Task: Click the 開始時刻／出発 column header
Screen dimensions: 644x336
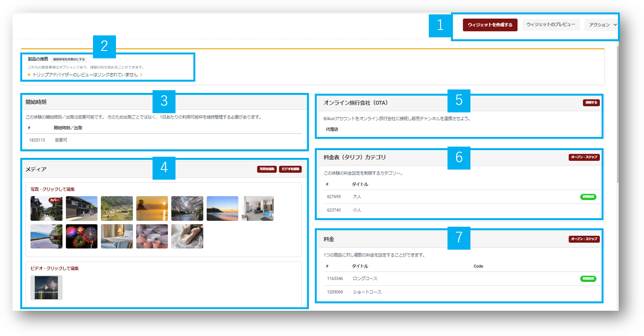Action: (x=68, y=128)
